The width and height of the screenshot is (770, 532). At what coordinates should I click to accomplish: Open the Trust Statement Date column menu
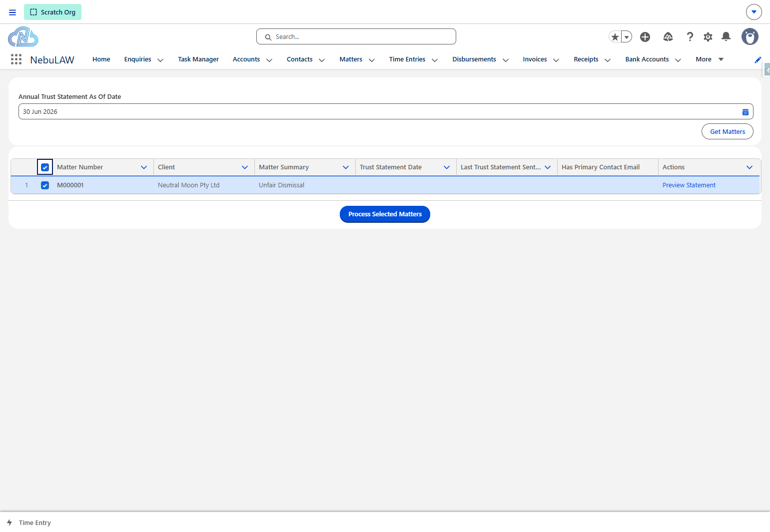click(x=447, y=167)
